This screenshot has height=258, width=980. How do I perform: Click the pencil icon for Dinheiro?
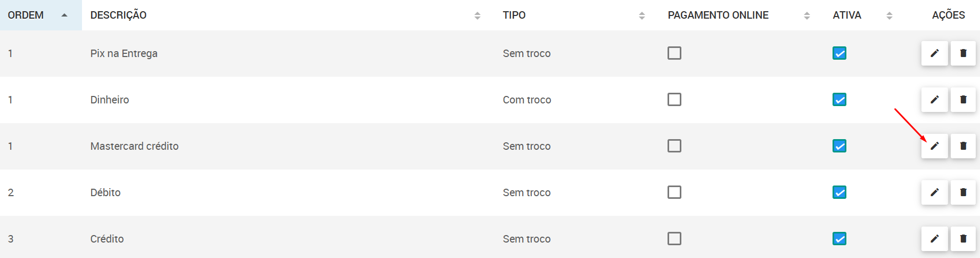(x=934, y=100)
